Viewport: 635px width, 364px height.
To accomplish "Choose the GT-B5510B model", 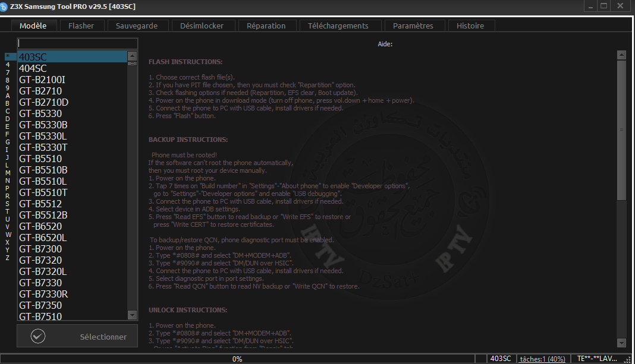I will pyautogui.click(x=72, y=170).
